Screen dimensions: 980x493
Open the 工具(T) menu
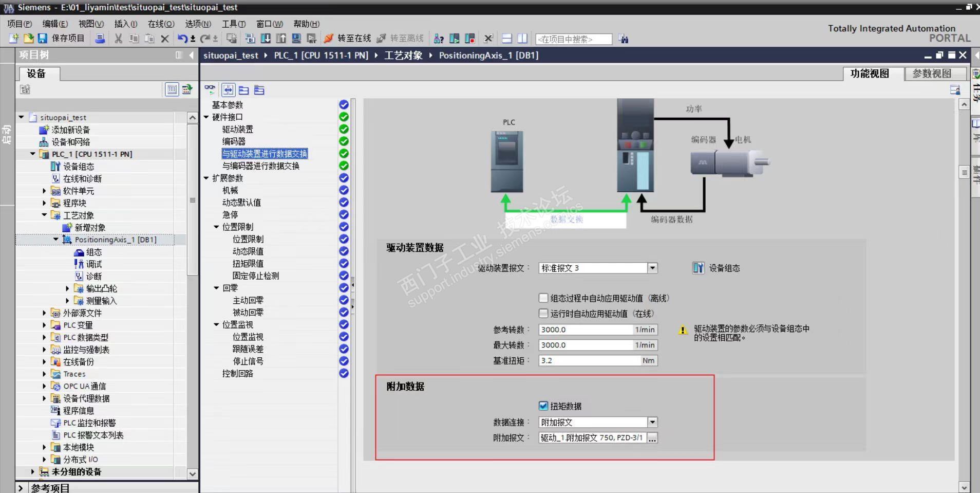pos(234,24)
